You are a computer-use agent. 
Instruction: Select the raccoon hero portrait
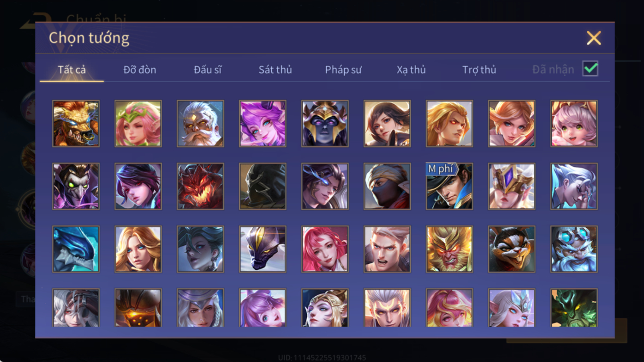pos(512,249)
